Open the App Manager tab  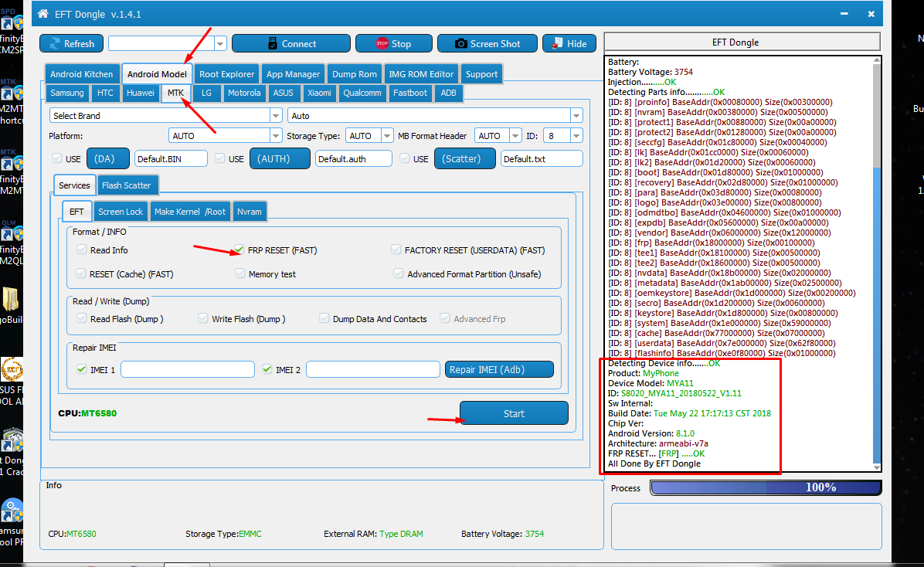tap(293, 74)
